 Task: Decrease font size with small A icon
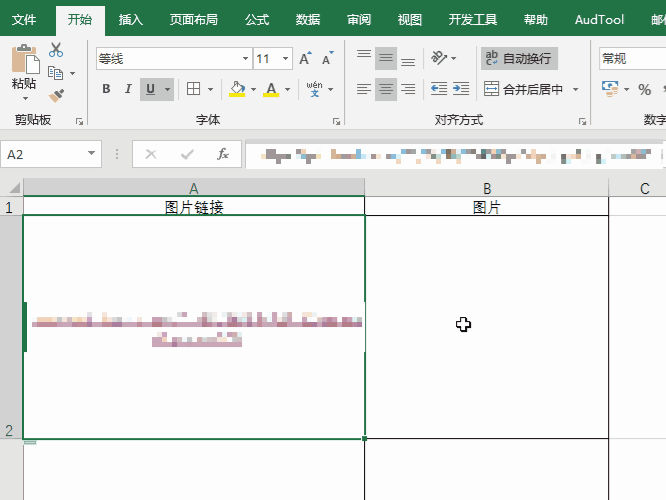click(327, 59)
